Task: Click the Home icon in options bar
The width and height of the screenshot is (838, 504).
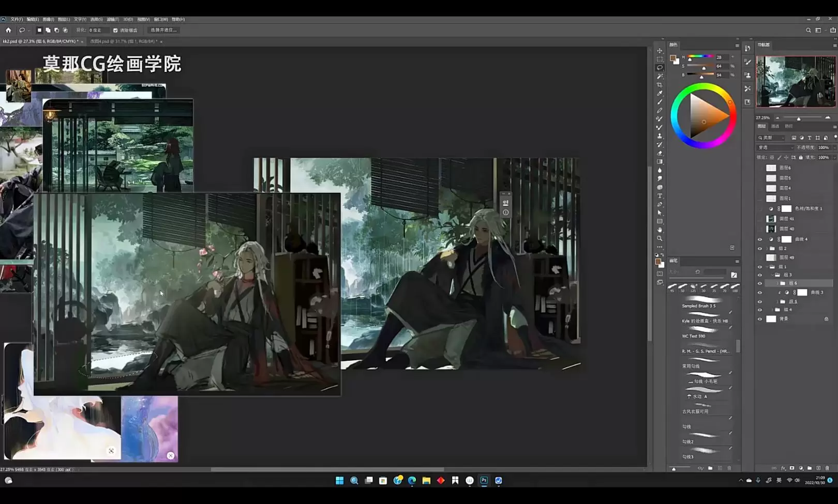Action: pos(8,30)
